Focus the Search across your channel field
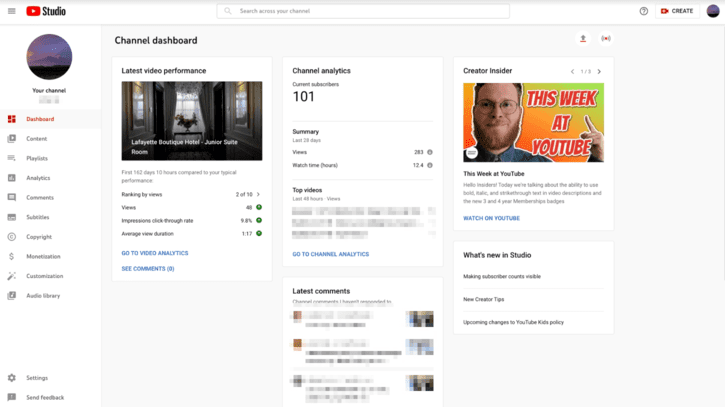This screenshot has width=725, height=407. point(363,11)
